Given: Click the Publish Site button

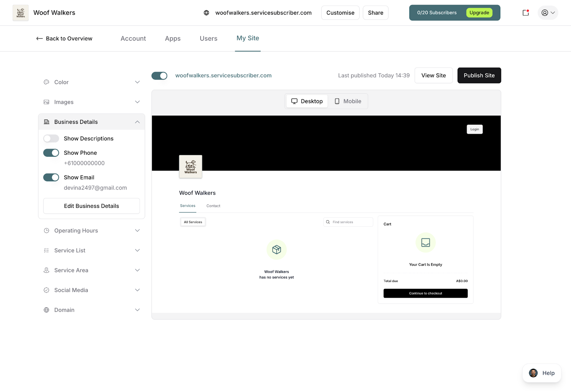Looking at the screenshot, I should click(479, 76).
